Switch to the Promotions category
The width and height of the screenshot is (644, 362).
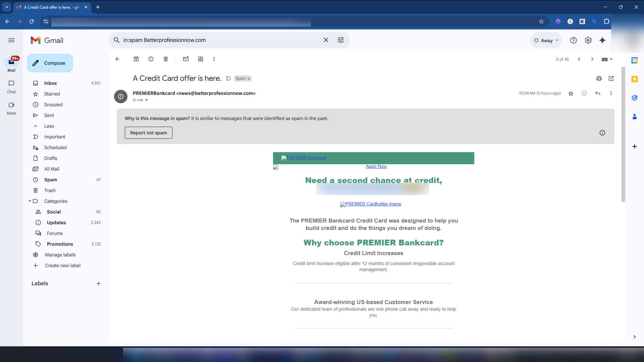pos(60,244)
